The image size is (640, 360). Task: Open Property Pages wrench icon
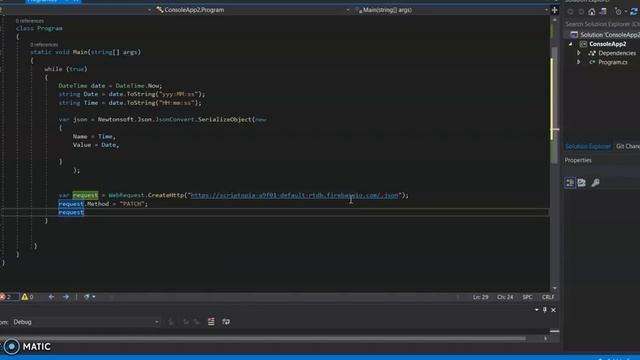(596, 182)
